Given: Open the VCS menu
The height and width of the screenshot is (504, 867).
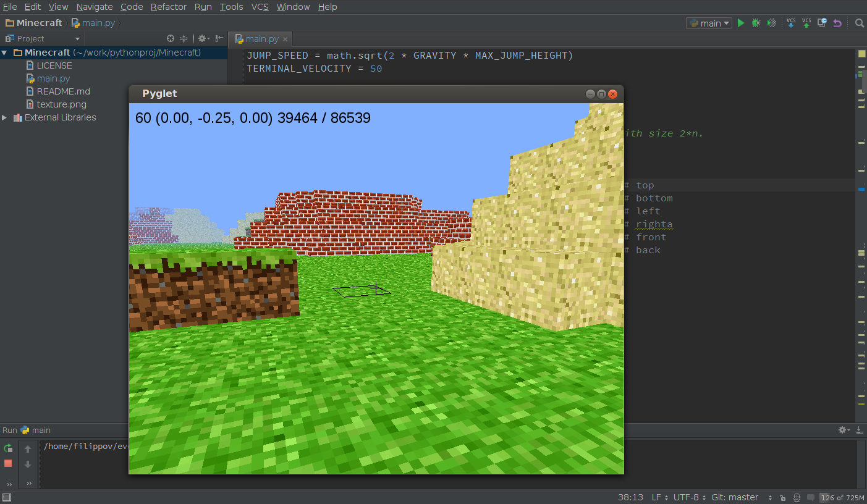Looking at the screenshot, I should click(260, 7).
